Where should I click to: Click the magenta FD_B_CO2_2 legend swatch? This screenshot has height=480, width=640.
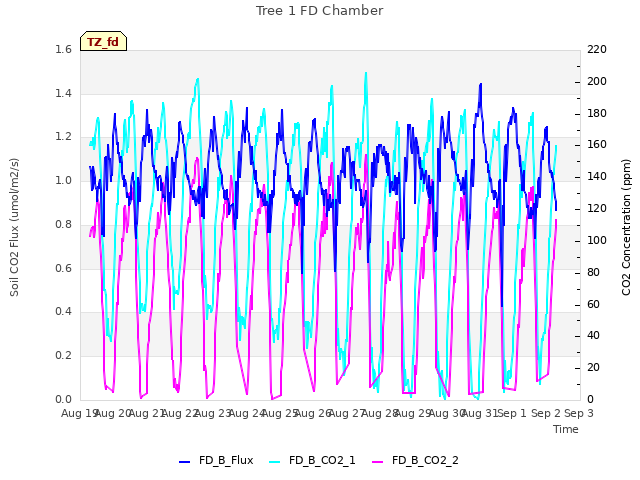pyautogui.click(x=378, y=462)
